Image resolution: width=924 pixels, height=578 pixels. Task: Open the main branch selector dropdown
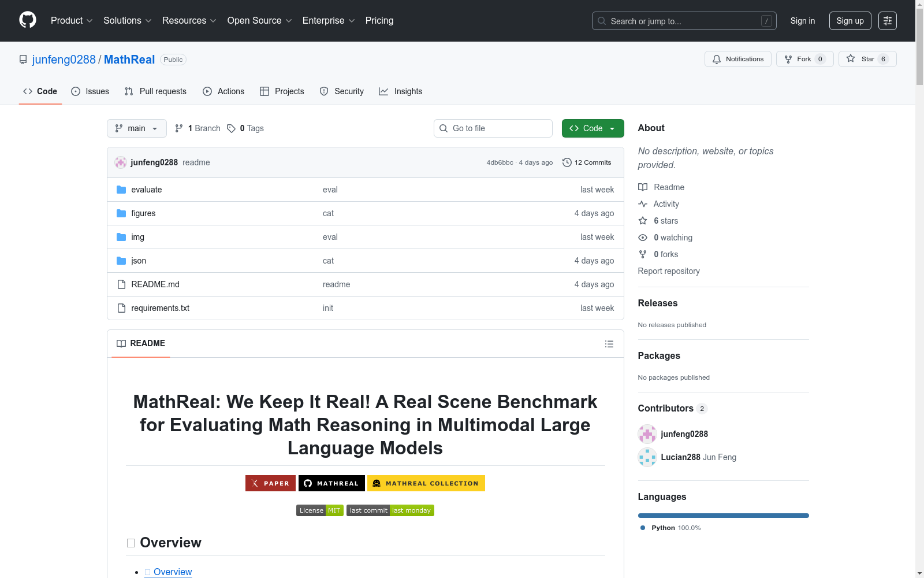click(137, 128)
